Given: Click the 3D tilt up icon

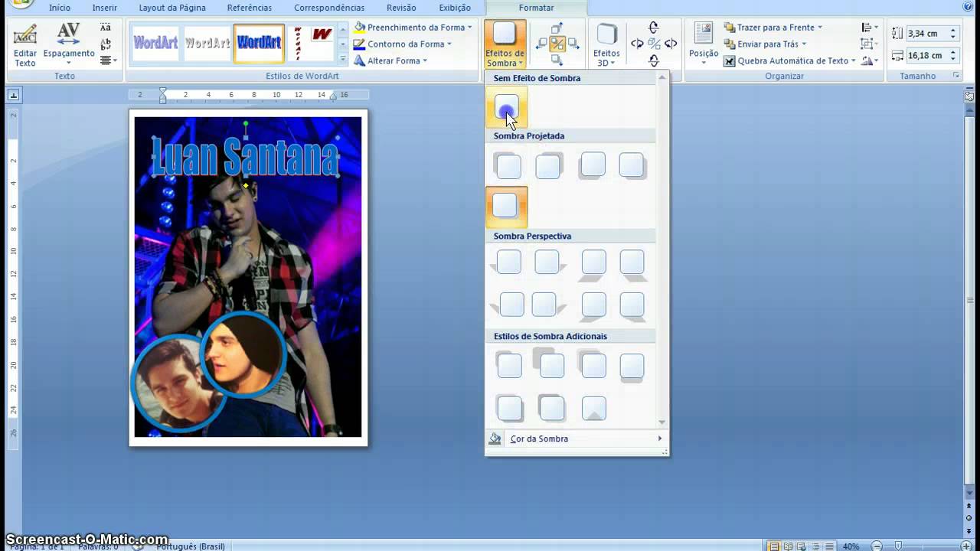Looking at the screenshot, I should [x=654, y=28].
